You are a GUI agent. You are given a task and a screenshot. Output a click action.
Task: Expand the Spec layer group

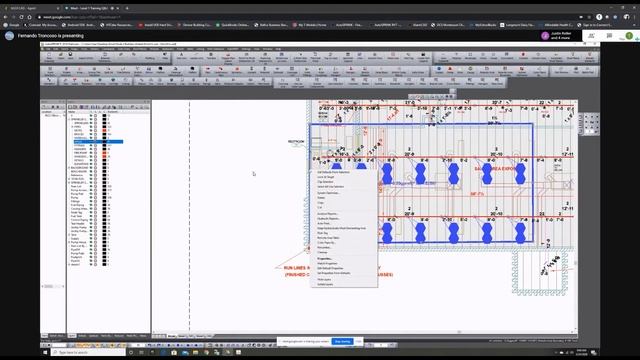pyautogui.click(x=69, y=235)
